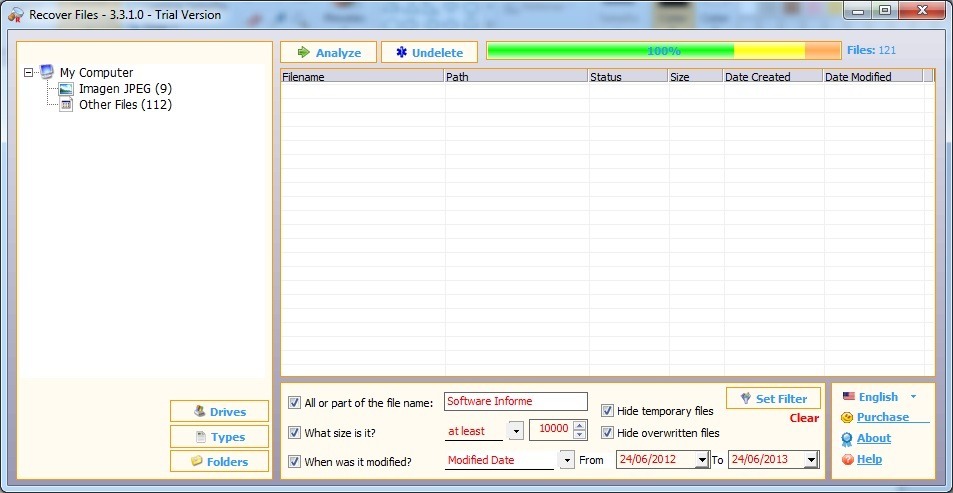Image resolution: width=953 pixels, height=493 pixels.
Task: Click the Drives button icon
Action: click(199, 411)
